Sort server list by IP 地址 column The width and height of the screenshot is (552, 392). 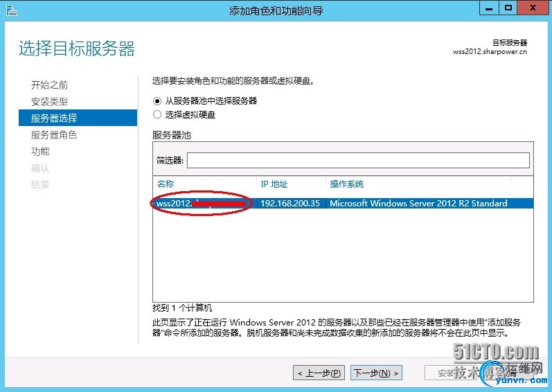click(274, 184)
